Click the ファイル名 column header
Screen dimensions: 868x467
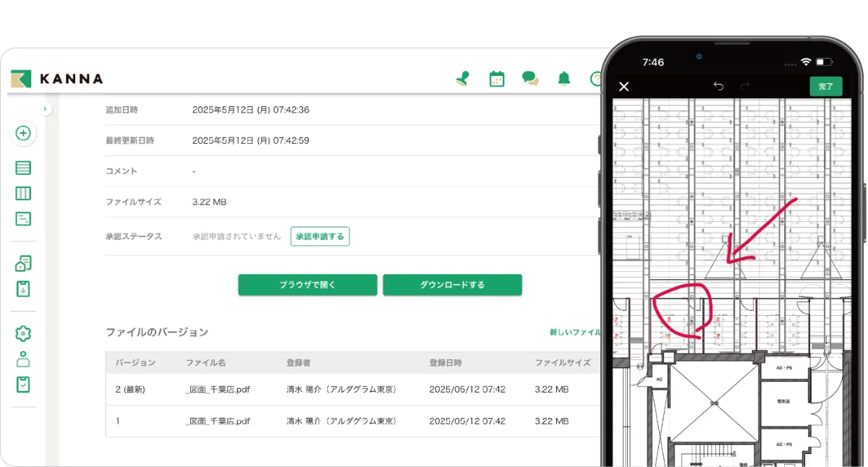click(205, 363)
